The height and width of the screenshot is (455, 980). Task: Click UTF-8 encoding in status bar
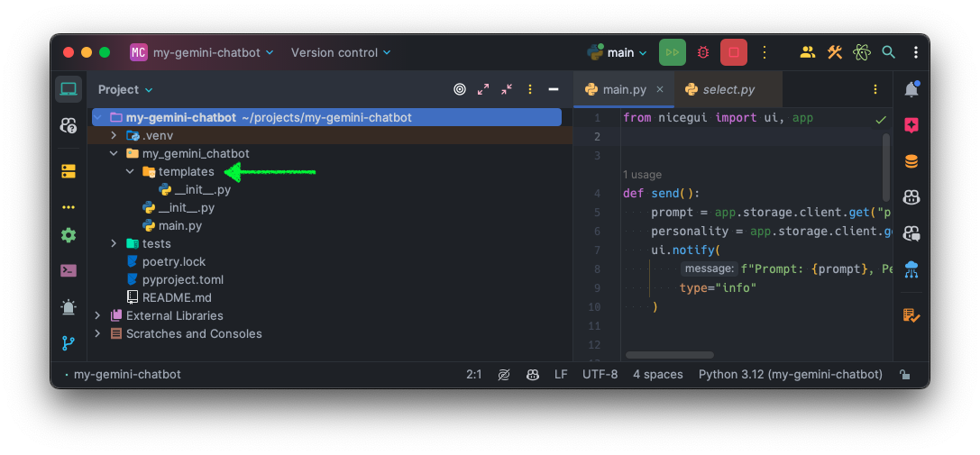pos(600,374)
